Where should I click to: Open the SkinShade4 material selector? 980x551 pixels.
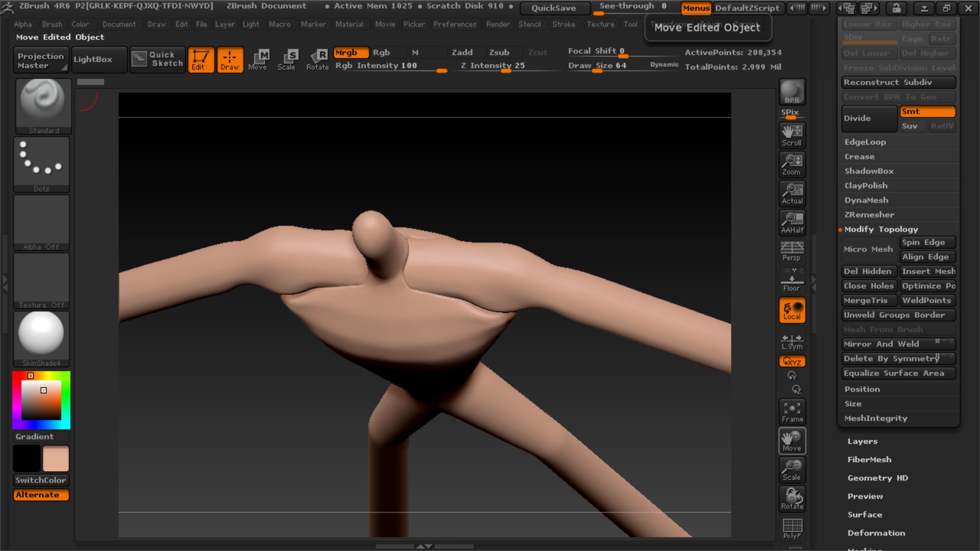coord(41,339)
